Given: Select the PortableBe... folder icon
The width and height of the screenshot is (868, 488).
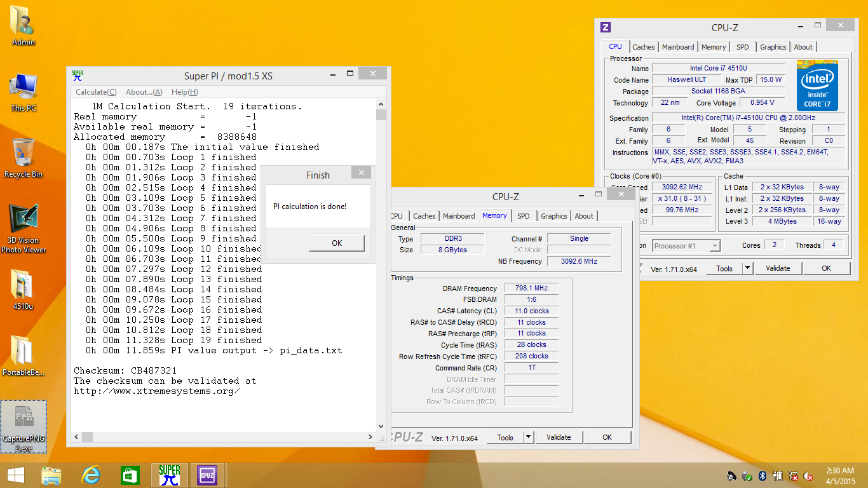Looking at the screenshot, I should click(x=24, y=356).
